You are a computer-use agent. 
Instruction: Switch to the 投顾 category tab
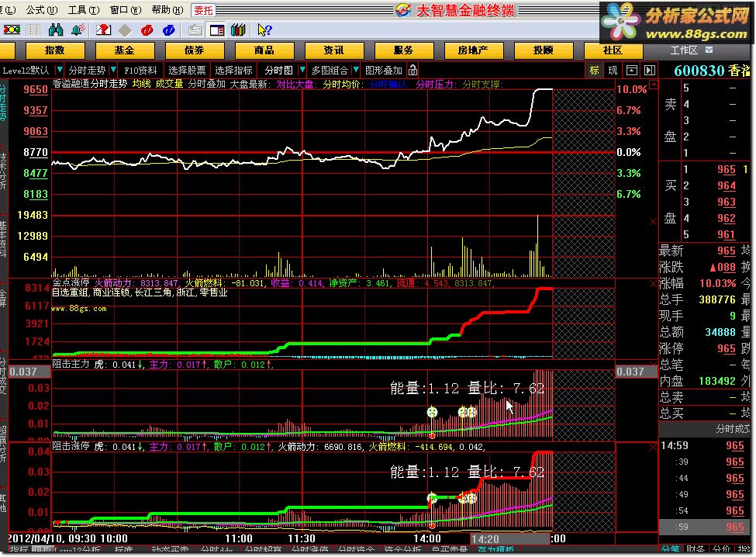544,50
